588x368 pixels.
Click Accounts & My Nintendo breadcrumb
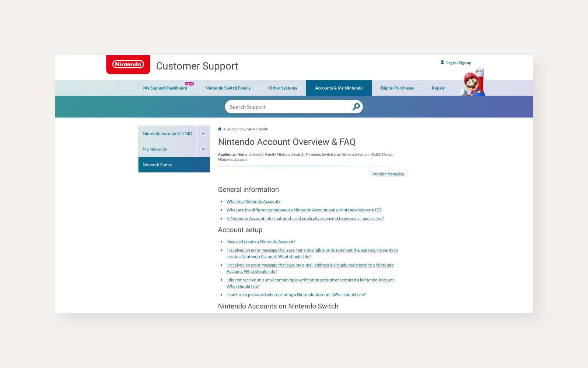248,129
